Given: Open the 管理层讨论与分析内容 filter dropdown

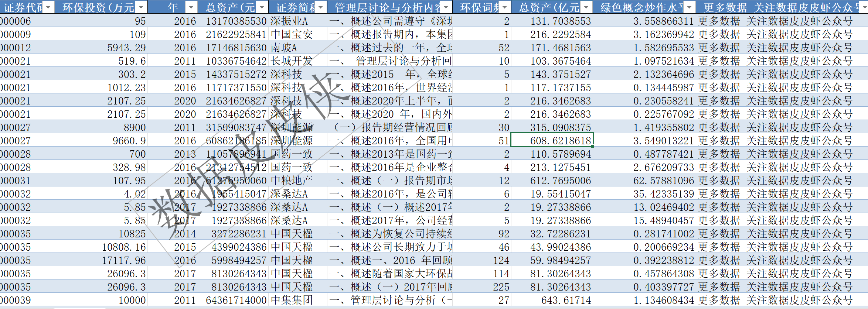Looking at the screenshot, I should (x=446, y=7).
